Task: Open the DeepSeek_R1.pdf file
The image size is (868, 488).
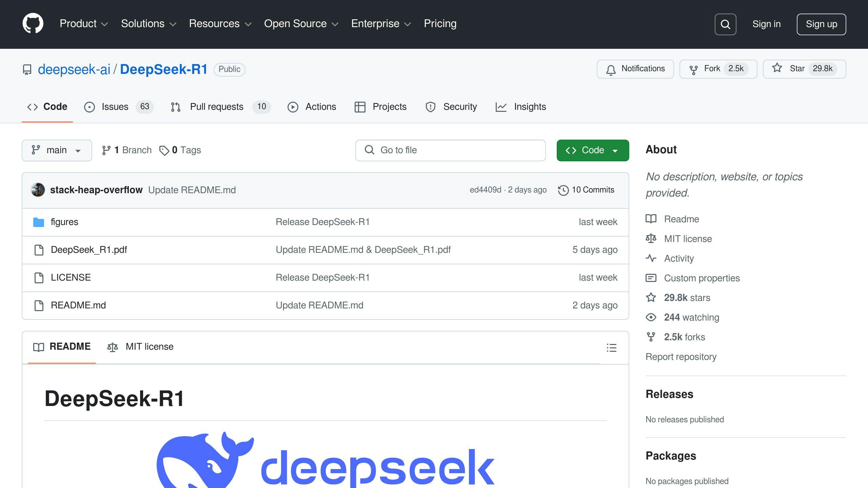Action: coord(89,250)
